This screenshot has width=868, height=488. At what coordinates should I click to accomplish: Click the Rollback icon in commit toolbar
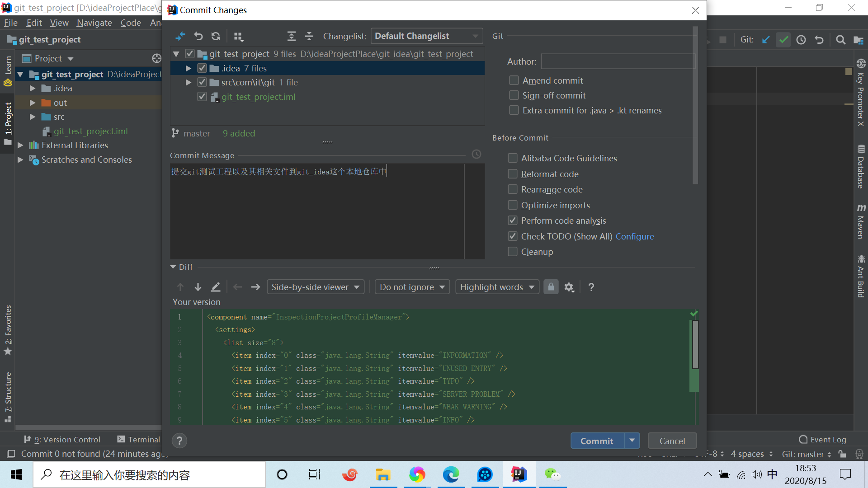click(198, 36)
